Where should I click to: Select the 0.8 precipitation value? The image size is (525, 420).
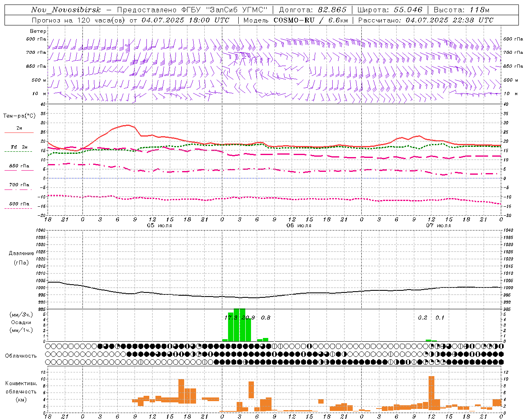click(x=266, y=317)
